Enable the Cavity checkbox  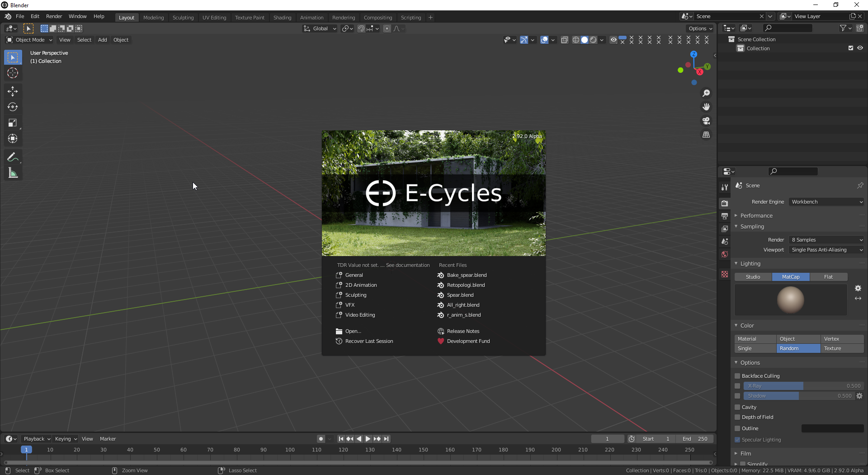pyautogui.click(x=737, y=407)
